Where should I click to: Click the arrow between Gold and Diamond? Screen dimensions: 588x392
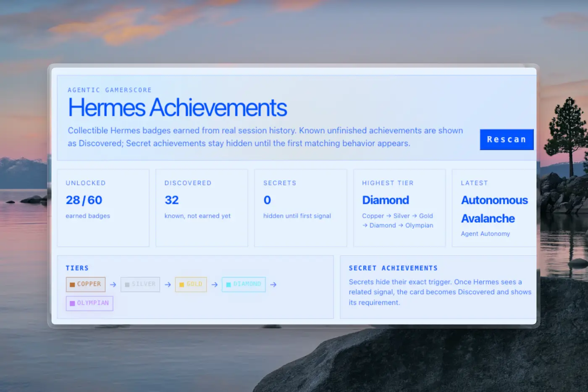point(214,285)
